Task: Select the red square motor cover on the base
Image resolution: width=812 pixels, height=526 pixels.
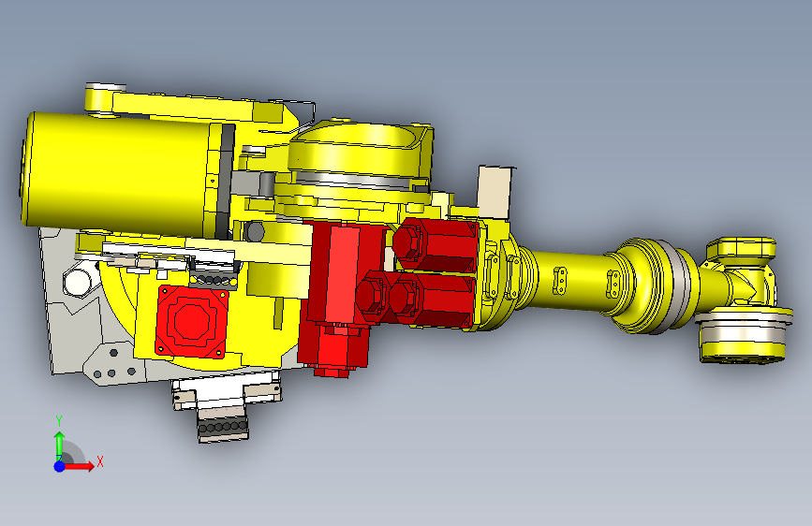Action: (192, 322)
